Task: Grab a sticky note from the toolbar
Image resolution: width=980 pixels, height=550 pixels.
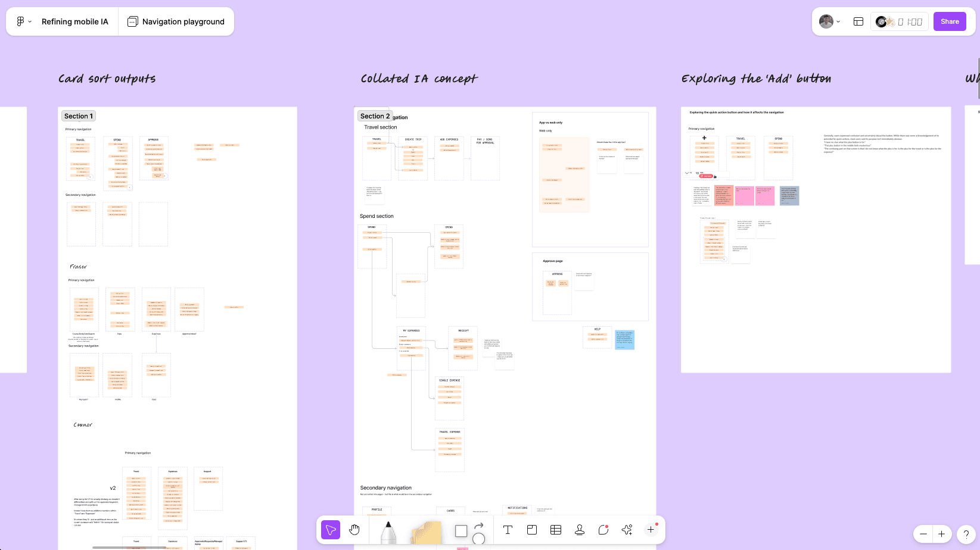Action: 426,533
